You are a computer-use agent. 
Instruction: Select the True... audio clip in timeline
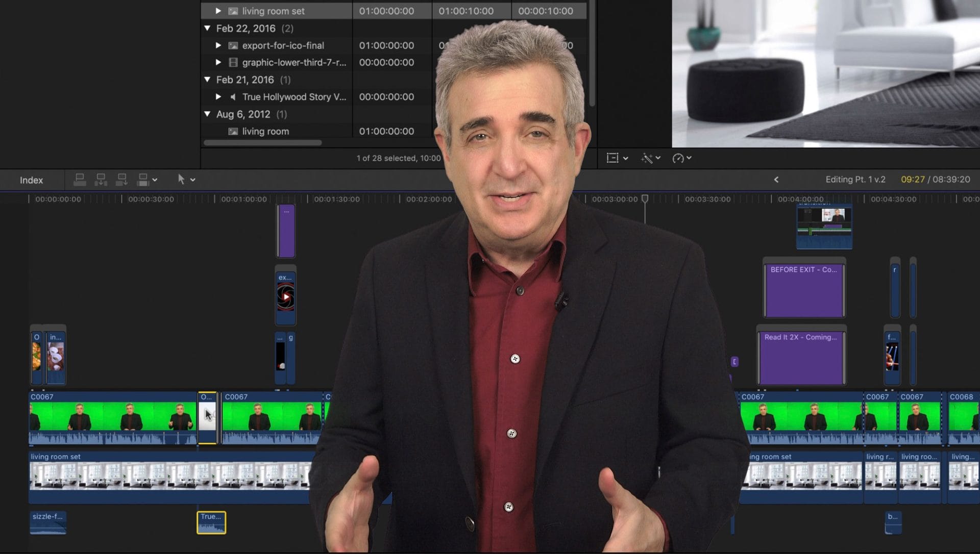(x=211, y=523)
